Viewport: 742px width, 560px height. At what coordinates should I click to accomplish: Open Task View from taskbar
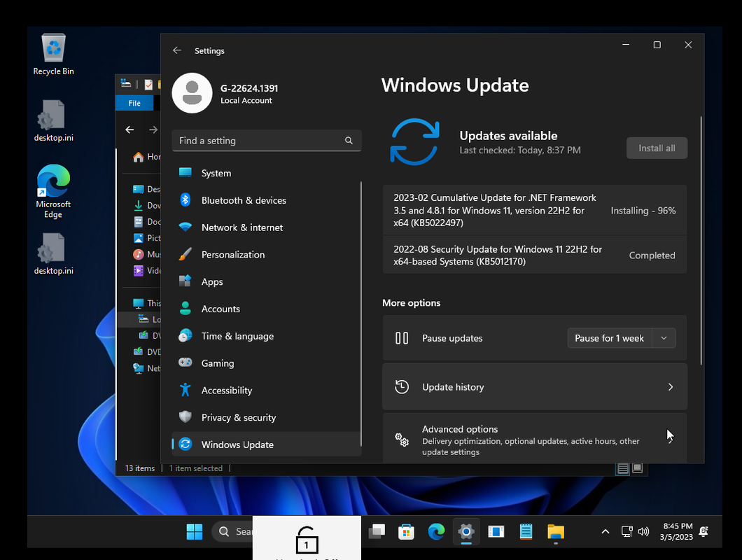point(377,531)
